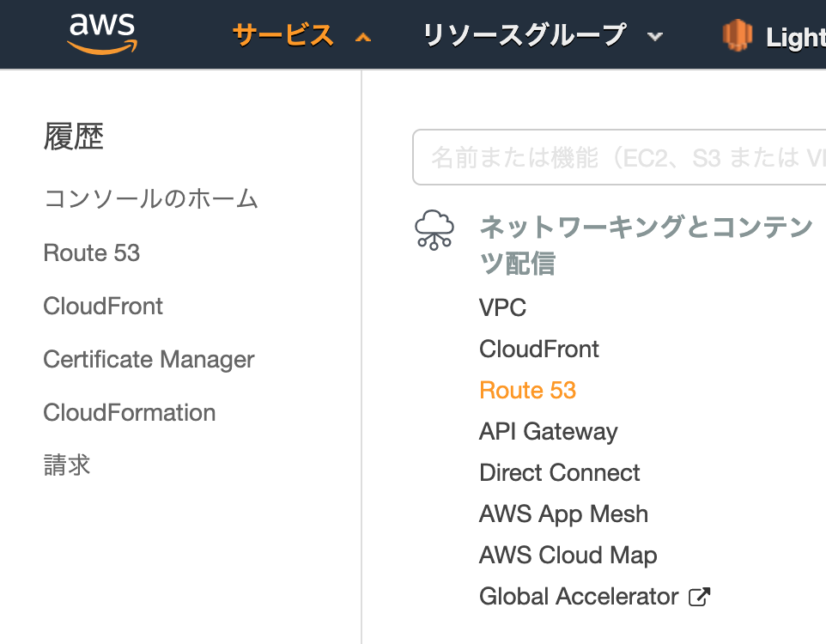Select VPC under networking services
Viewport: 826px width, 644px height.
tap(503, 307)
